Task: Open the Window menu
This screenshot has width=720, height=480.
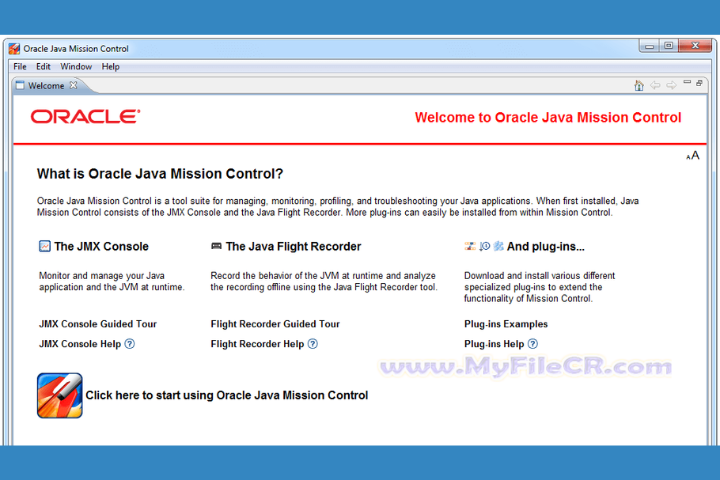Action: coord(76,67)
